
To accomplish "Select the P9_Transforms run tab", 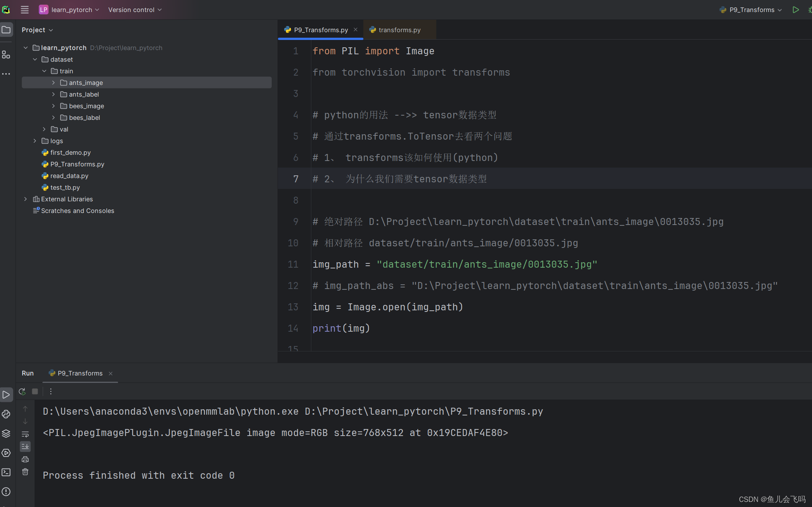I will point(80,373).
